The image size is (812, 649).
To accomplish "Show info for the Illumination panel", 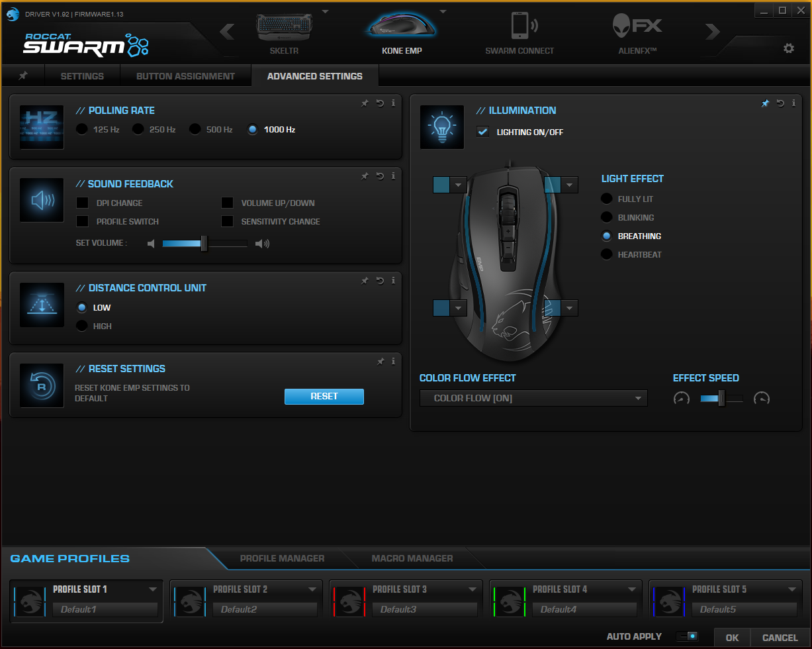I will pos(794,103).
